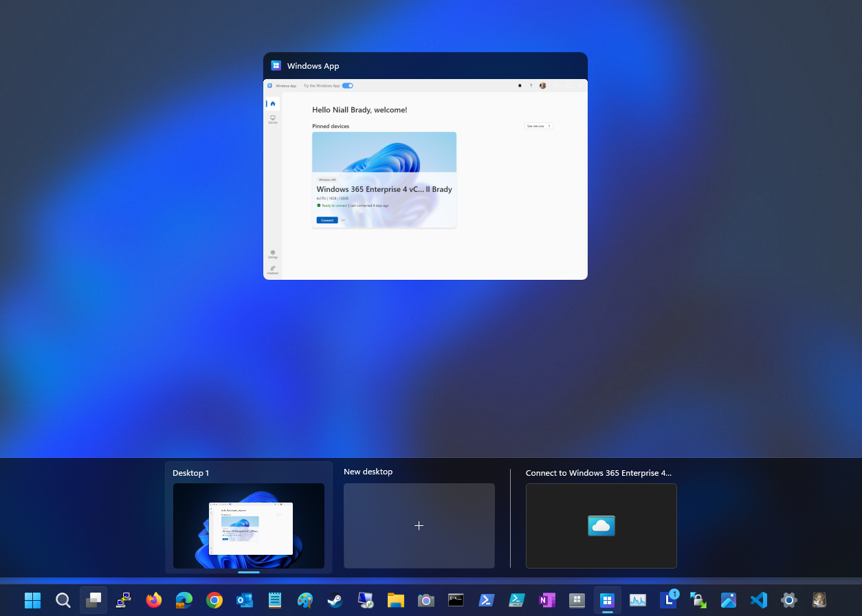This screenshot has height=616, width=862.
Task: Open PowerShell ISE from the taskbar
Action: pos(516,600)
